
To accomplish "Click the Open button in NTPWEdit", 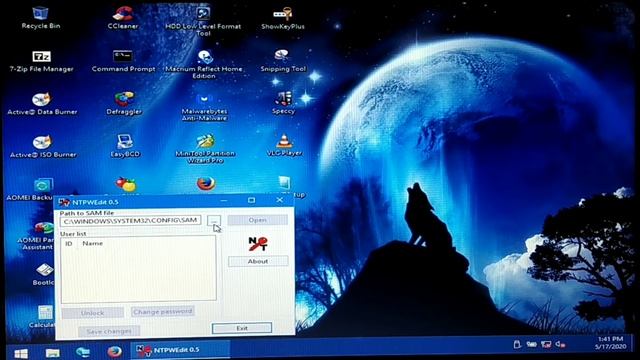I will (258, 220).
